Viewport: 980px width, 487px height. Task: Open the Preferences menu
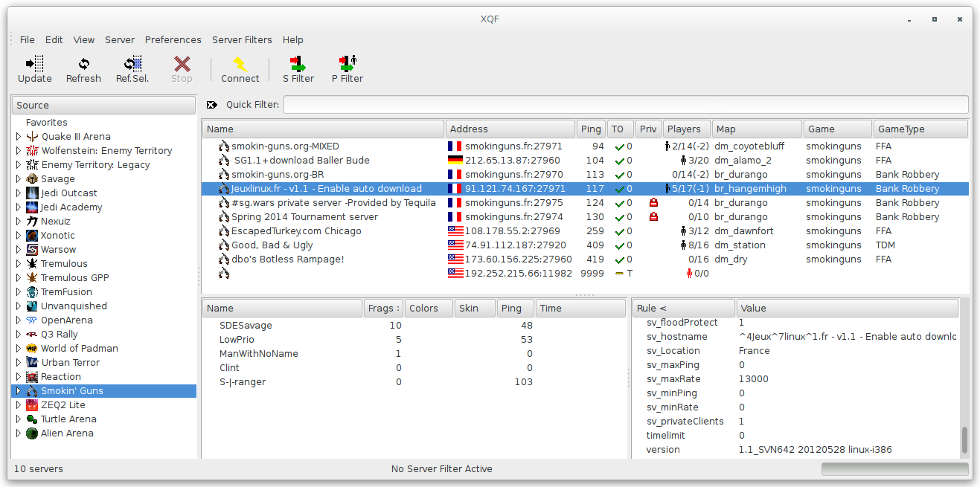(173, 40)
